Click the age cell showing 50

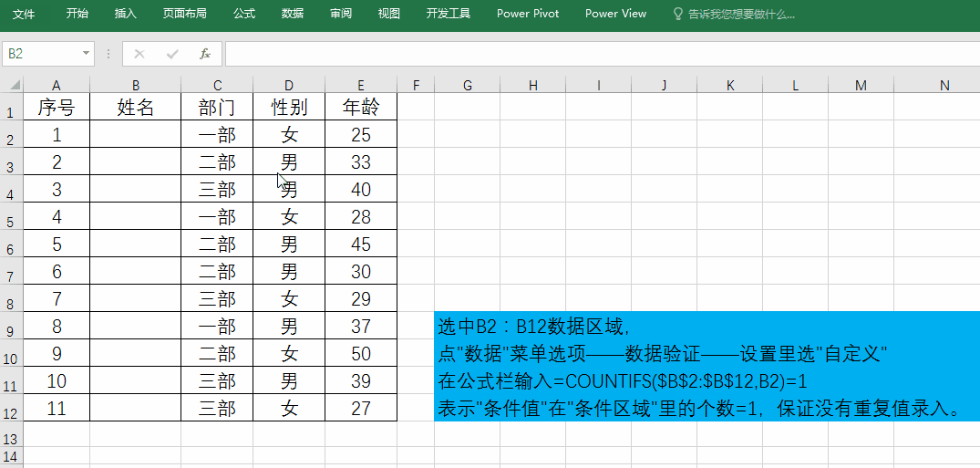[361, 353]
